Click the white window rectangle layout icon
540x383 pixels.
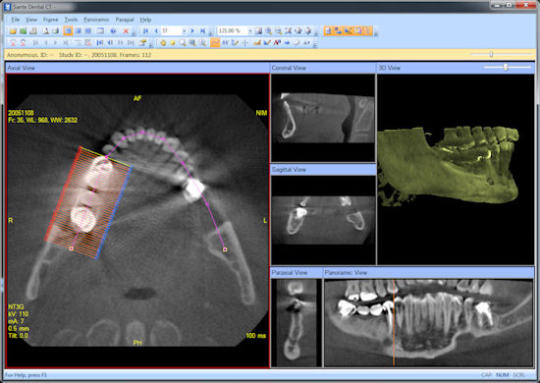100,31
